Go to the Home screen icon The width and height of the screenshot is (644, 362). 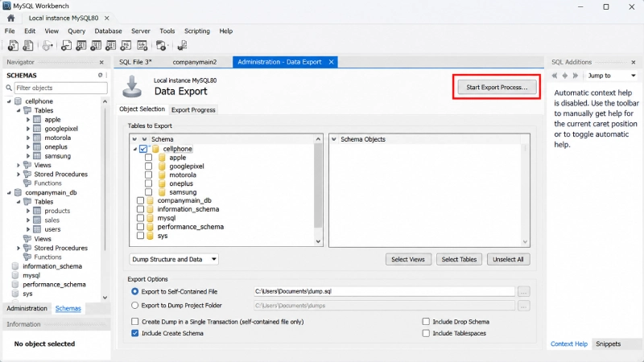coord(10,18)
